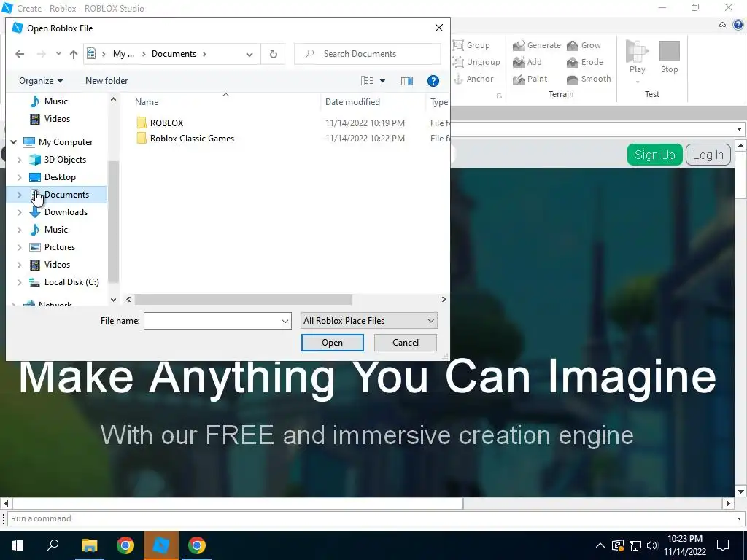
Task: Select the terrain Grow tool
Action: click(x=584, y=45)
